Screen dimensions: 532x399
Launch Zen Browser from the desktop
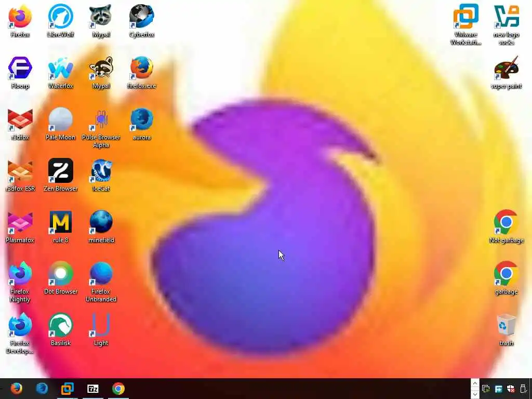[x=60, y=176]
